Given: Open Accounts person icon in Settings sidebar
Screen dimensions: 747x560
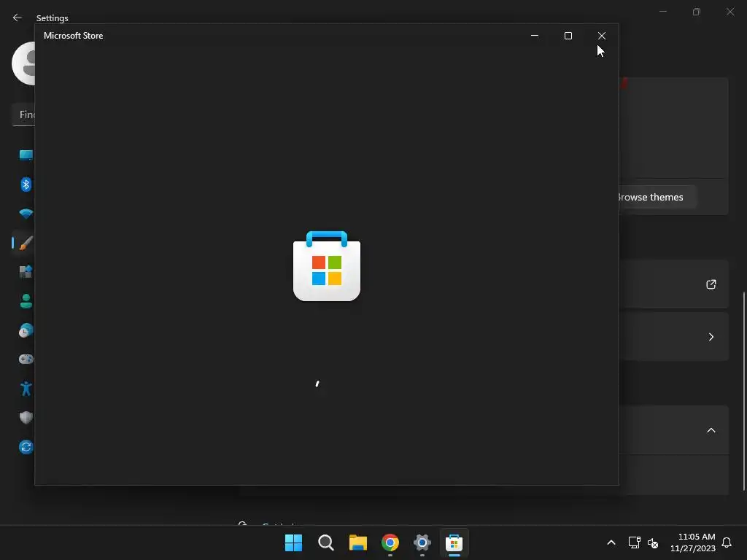Looking at the screenshot, I should point(26,301).
